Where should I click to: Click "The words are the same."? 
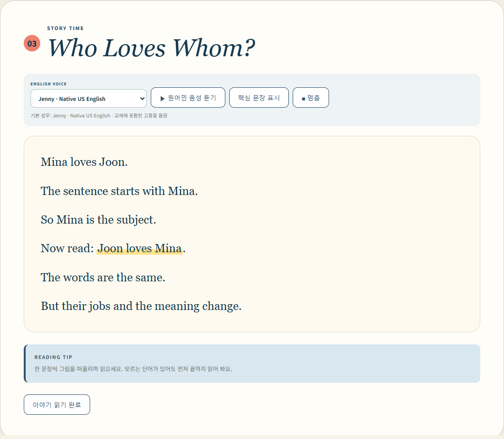pos(103,277)
